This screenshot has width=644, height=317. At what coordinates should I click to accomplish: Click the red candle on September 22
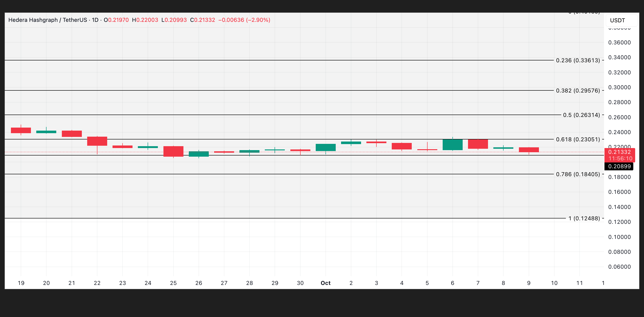click(97, 141)
